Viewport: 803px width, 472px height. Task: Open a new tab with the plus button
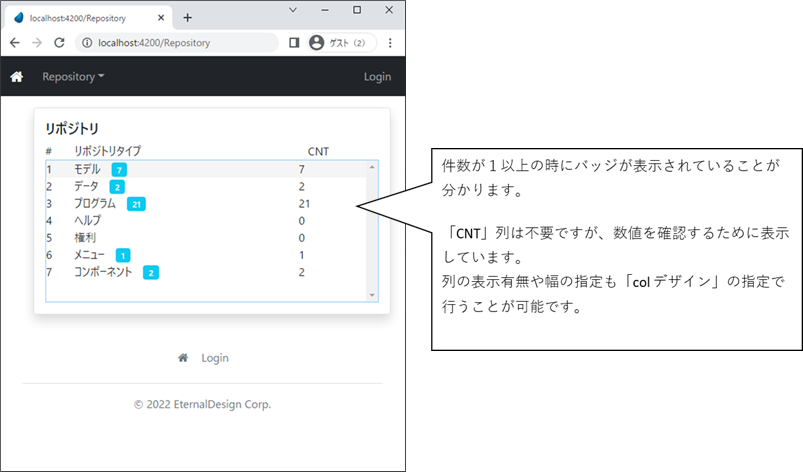point(187,18)
